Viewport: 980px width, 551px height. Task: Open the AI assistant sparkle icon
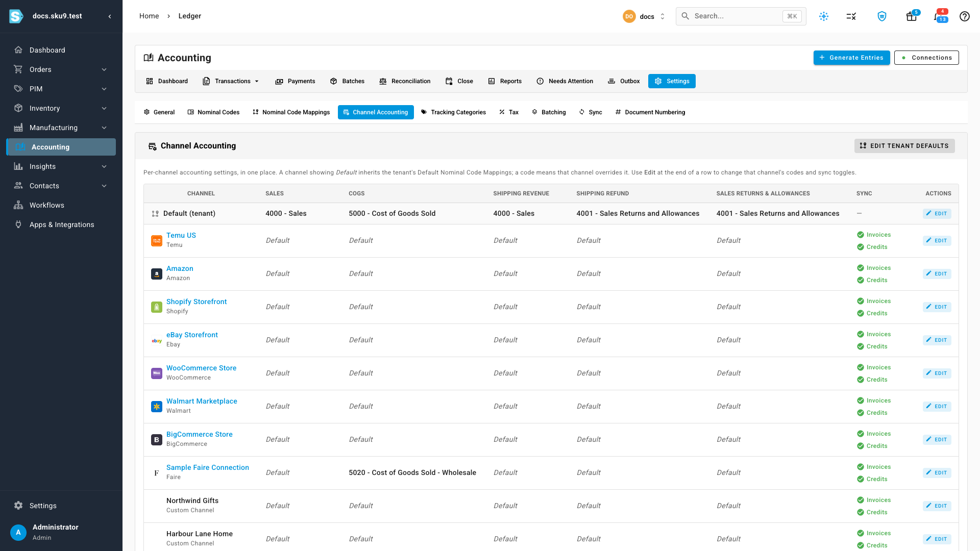click(824, 16)
